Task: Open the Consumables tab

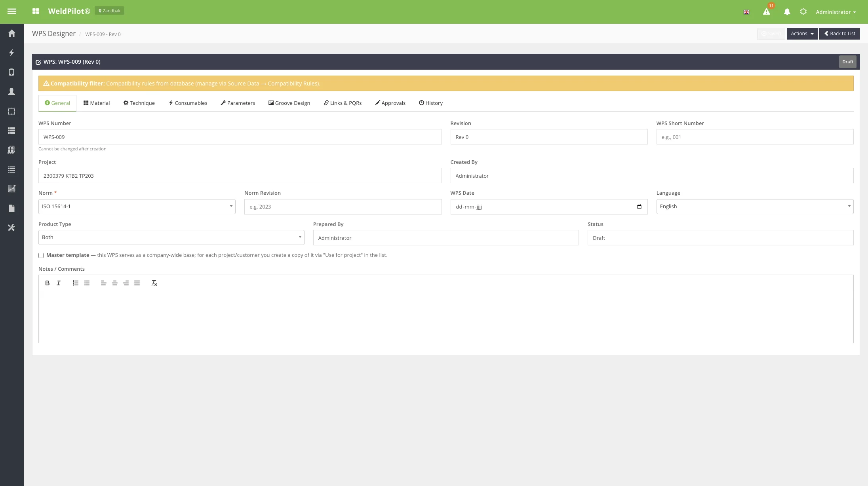Action: click(188, 103)
